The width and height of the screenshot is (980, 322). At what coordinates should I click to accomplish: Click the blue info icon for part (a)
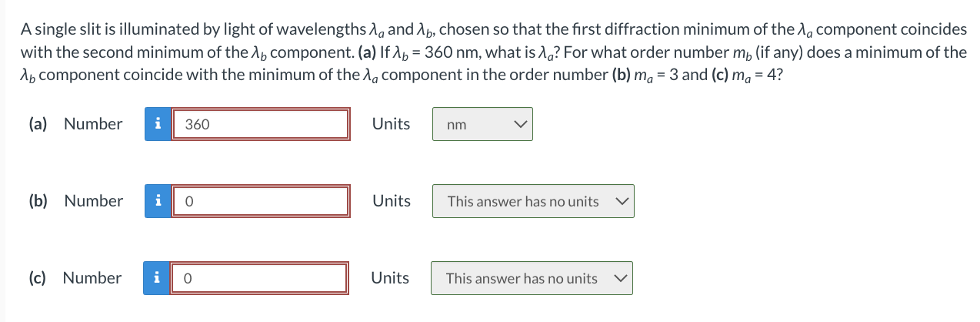(x=158, y=124)
